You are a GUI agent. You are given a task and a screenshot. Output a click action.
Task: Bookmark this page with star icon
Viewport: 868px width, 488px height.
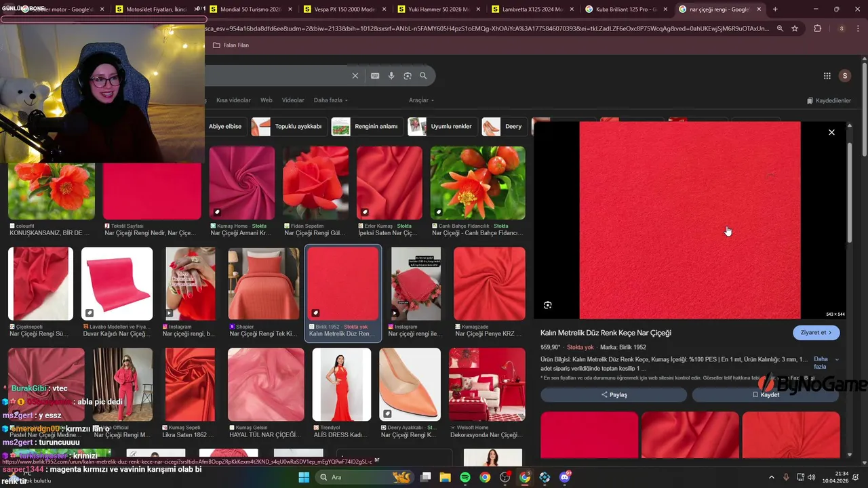pos(795,28)
